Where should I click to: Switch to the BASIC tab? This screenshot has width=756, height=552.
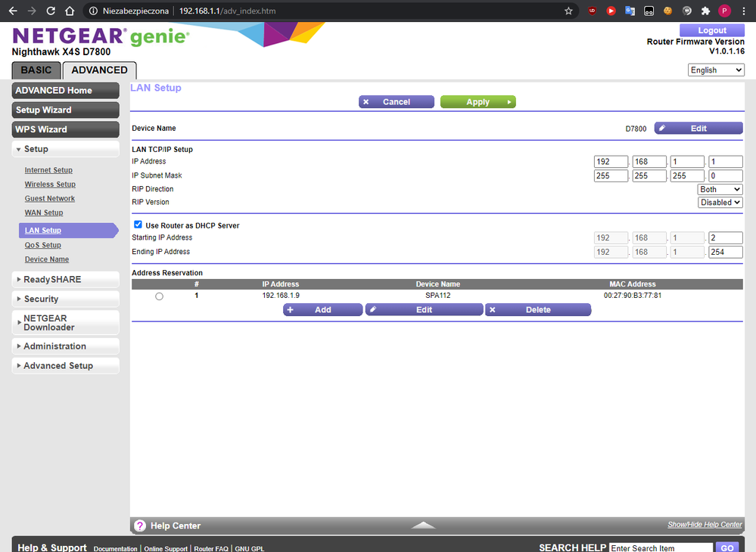(36, 70)
